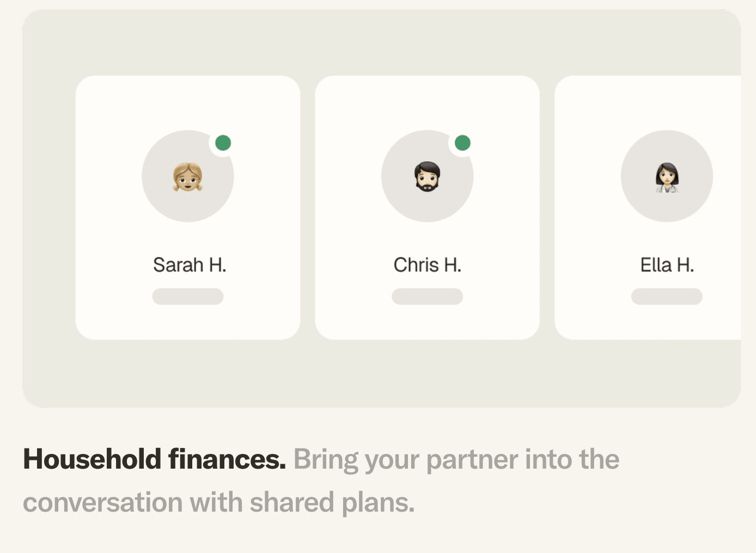
Task: Click the green status dot on Chris's avatar
Action: pos(462,143)
